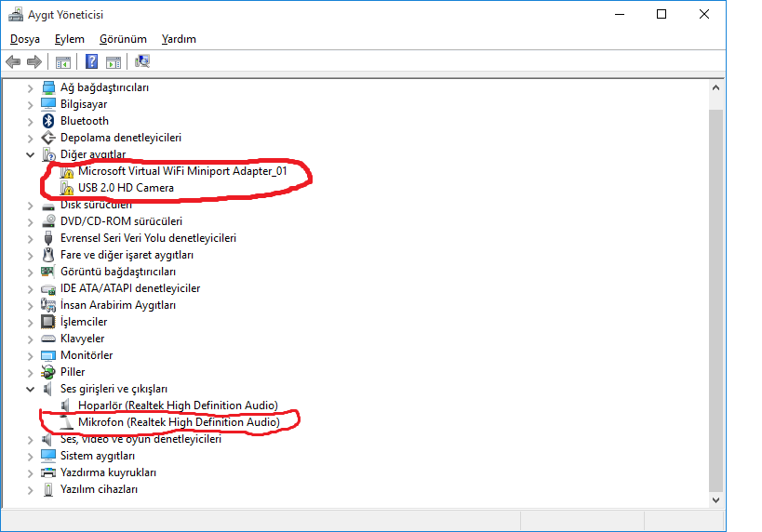Maximize the Aygıt Yöneticisi window
762x532 pixels.
pyautogui.click(x=662, y=15)
